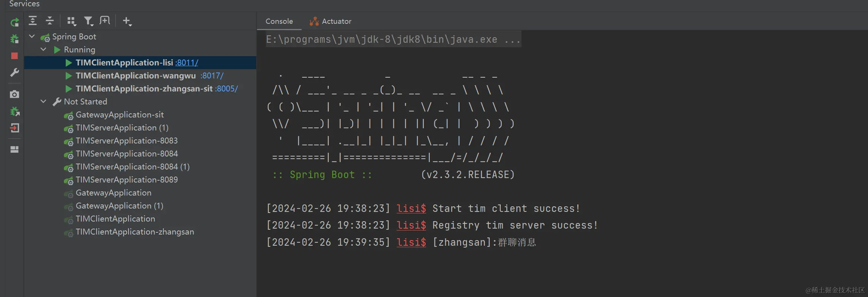Click the Spring Boot leaf icon at root
The image size is (868, 297).
(x=45, y=37)
